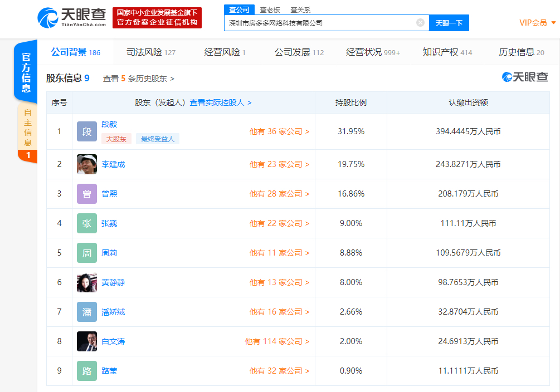The width and height of the screenshot is (560, 392).
Task: Select the 历史信息 20 tab
Action: [522, 52]
